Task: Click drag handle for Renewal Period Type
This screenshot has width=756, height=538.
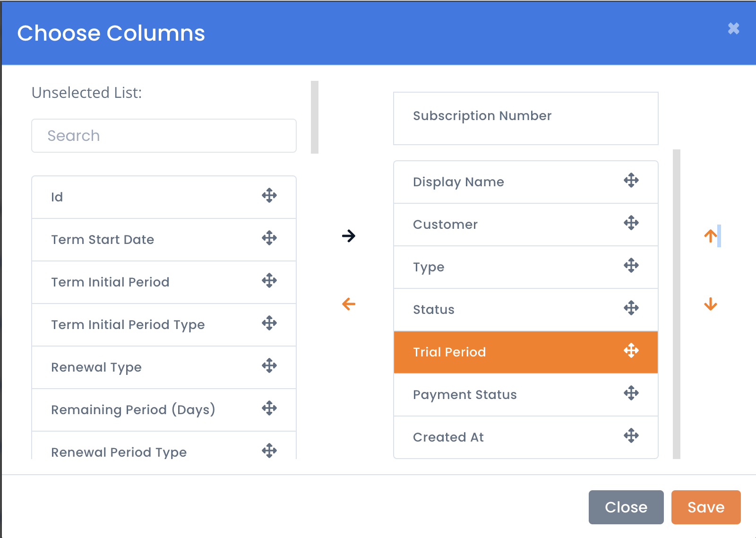Action: click(x=269, y=451)
